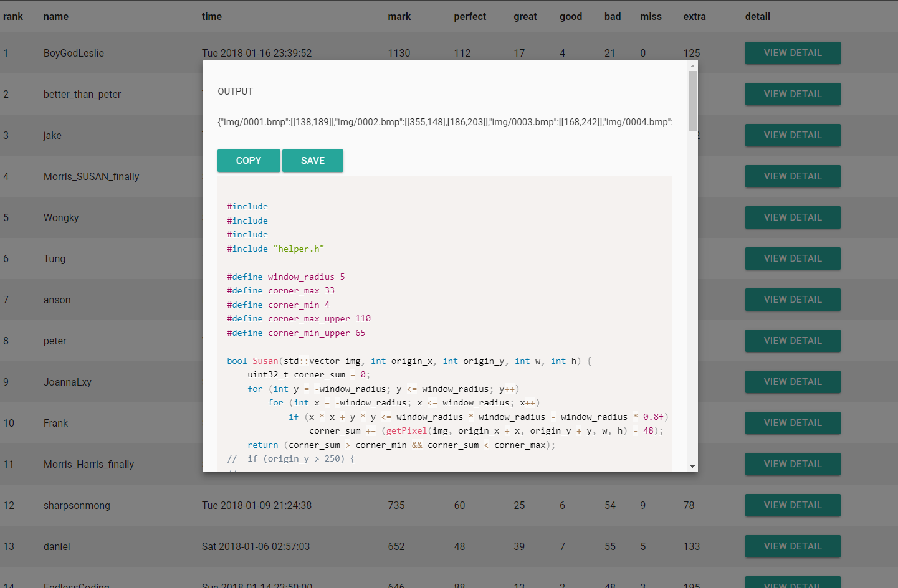This screenshot has width=898, height=588.
Task: Open View Detail for Tung
Action: coord(792,258)
